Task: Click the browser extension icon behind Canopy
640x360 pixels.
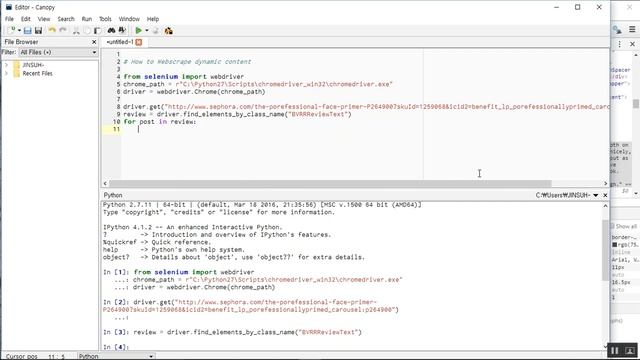Action: (617, 30)
